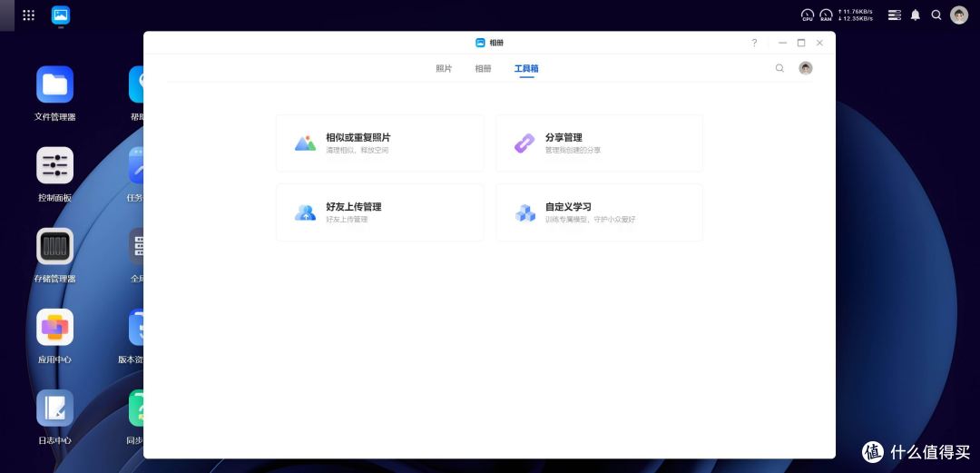980x473 pixels.
Task: Open help for the Photos window
Action: tap(754, 44)
